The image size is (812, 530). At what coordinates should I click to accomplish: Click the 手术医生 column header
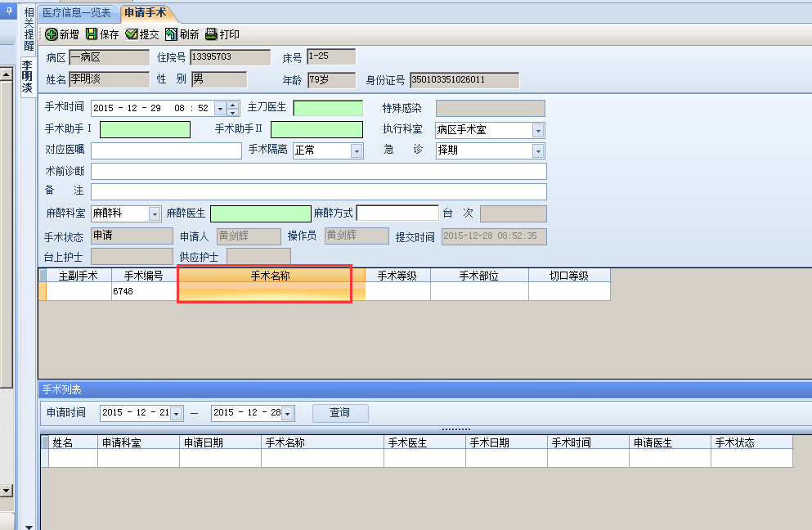[x=424, y=442]
